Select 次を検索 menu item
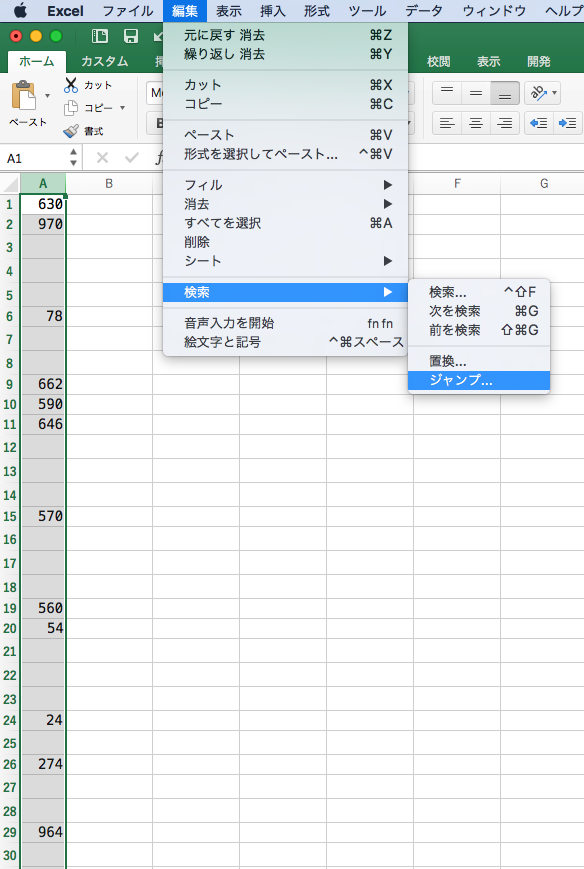This screenshot has height=869, width=584. pos(479,311)
